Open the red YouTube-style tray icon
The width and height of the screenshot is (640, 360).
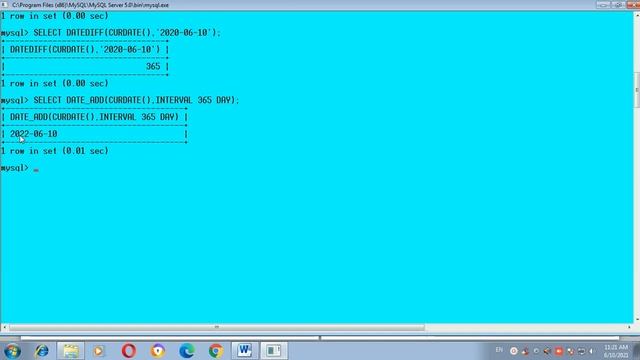click(x=559, y=351)
